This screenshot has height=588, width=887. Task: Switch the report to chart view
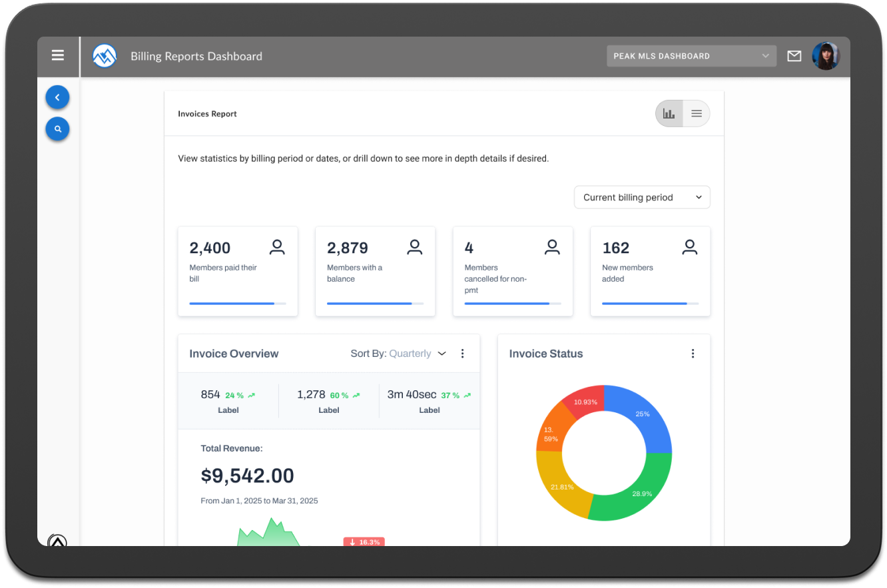[x=669, y=113]
